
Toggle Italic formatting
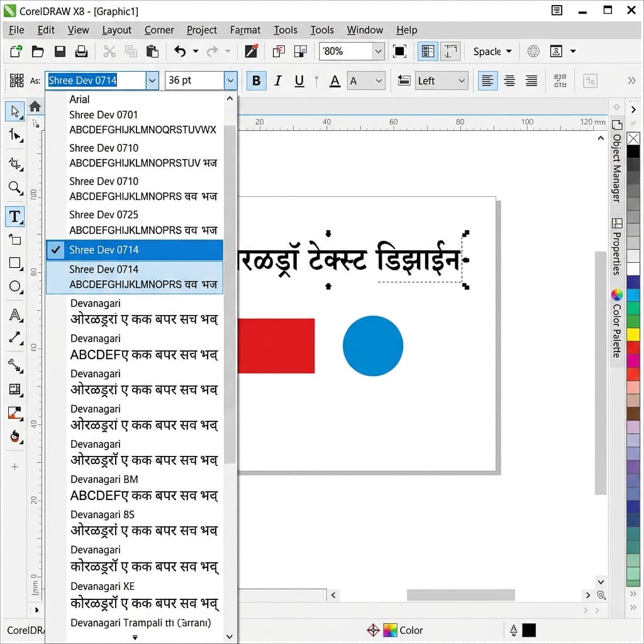(278, 80)
